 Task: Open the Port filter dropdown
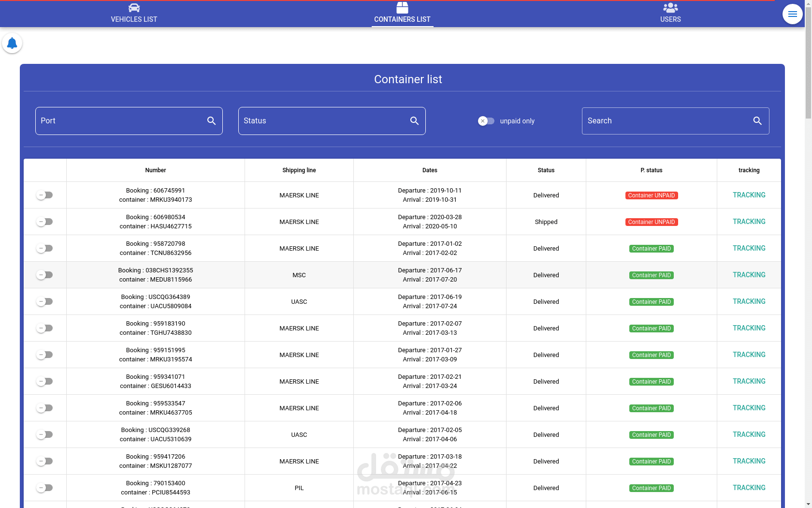point(129,121)
